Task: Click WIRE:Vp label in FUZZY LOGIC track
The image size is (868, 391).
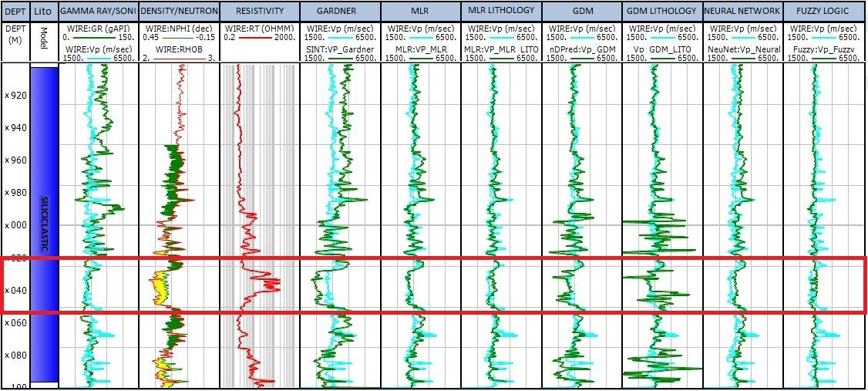Action: [x=825, y=27]
